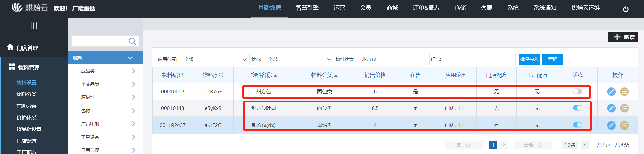Enable status toggle for 甜方包

[x=577, y=91]
